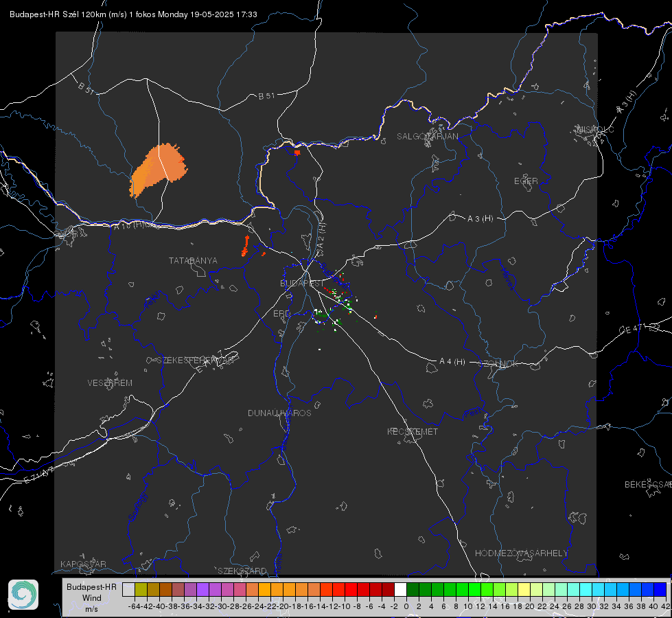Screen dimensions: 672x618
Task: Click the blue 'Heves' county label
Action: [x=507, y=279]
